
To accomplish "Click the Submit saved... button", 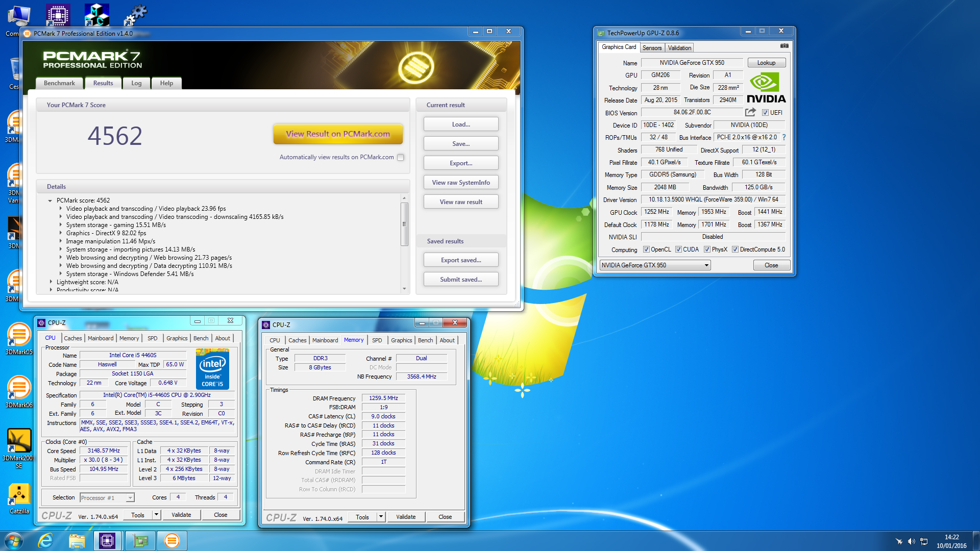I will [461, 280].
